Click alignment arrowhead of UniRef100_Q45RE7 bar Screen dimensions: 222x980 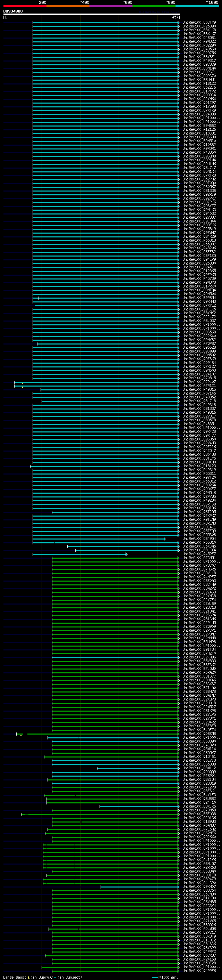126,554
